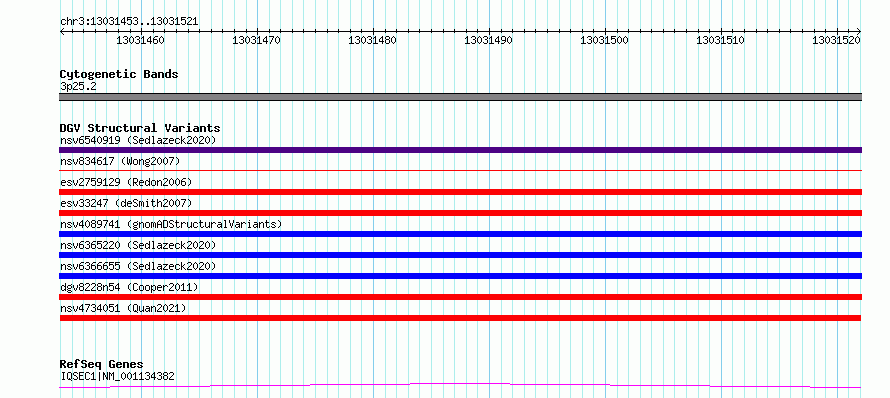Click ruler position 13031510
Screen dimensions: 890x398
(x=720, y=40)
